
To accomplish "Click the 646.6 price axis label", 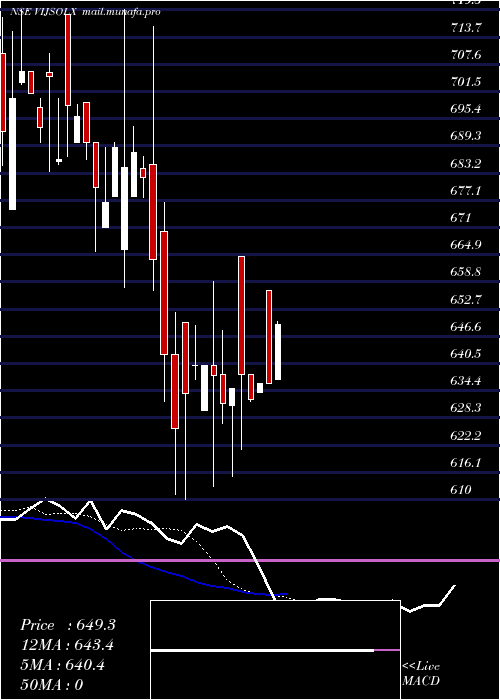I will 466,327.
